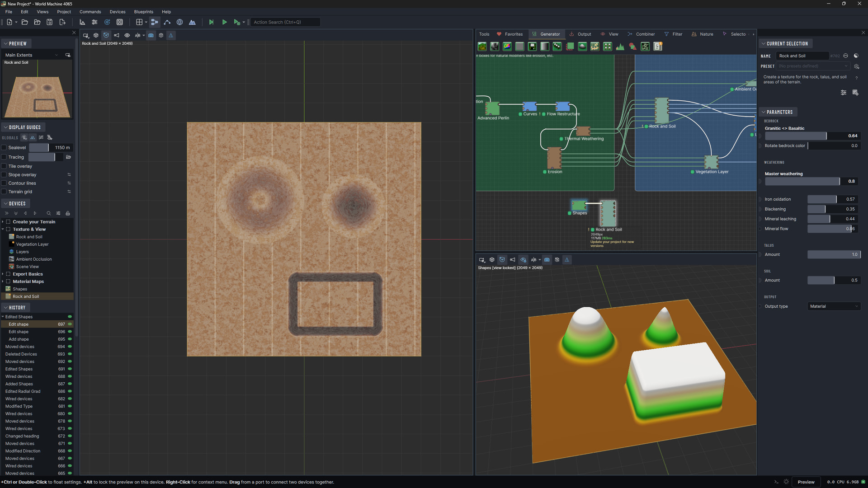Adjust the Master weathering slider
The width and height of the screenshot is (868, 488).
click(812, 181)
